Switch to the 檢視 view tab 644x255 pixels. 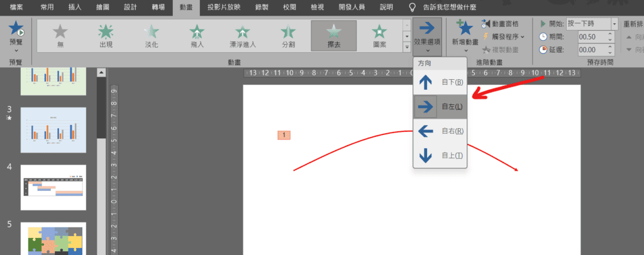[317, 8]
